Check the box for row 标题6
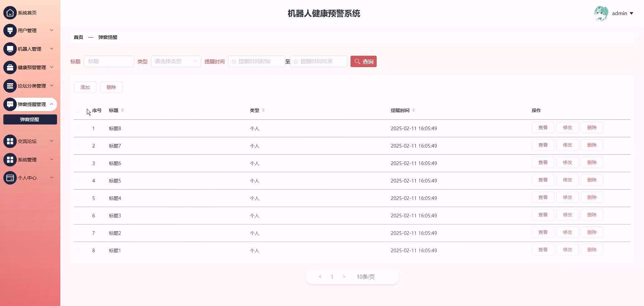Viewport: 644px width, 306px height. tap(78, 163)
